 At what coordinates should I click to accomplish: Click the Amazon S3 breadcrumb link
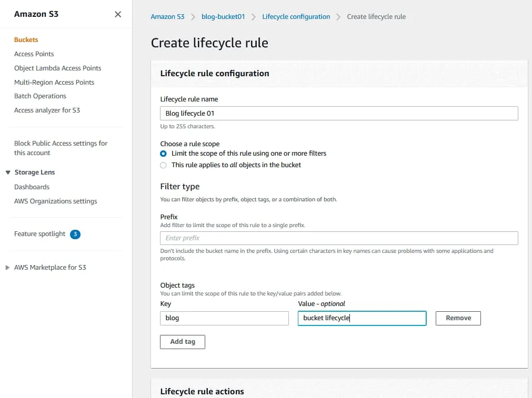167,17
